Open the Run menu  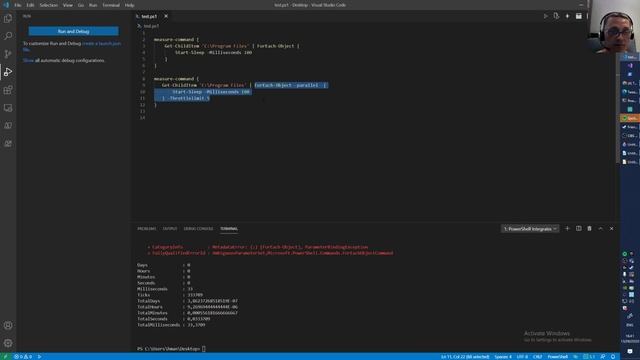pos(93,5)
